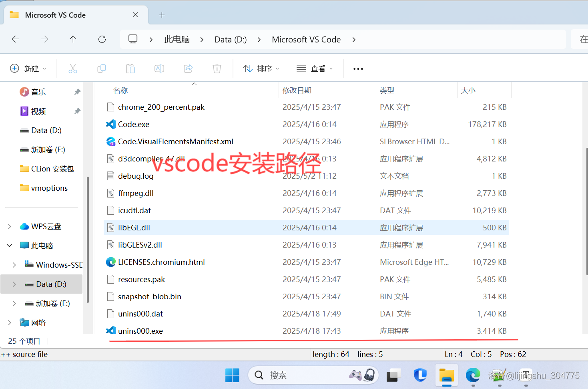Open 音乐 in quick access sidebar
This screenshot has width=588, height=389.
coord(38,92)
